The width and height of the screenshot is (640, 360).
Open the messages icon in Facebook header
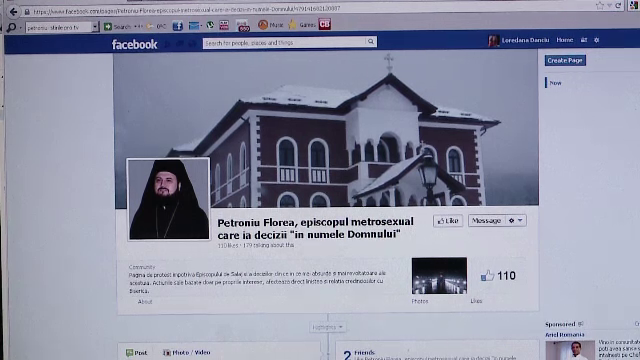[x=180, y=44]
